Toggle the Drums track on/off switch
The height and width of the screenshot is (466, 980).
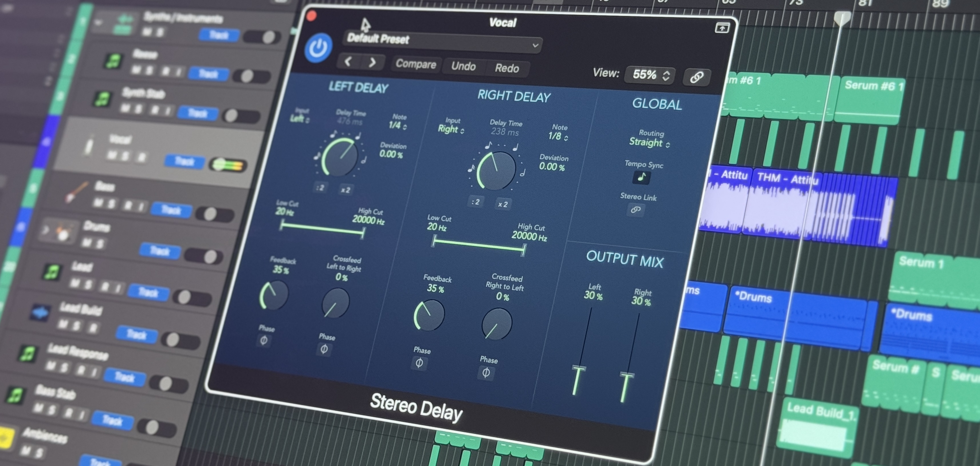coord(204,257)
